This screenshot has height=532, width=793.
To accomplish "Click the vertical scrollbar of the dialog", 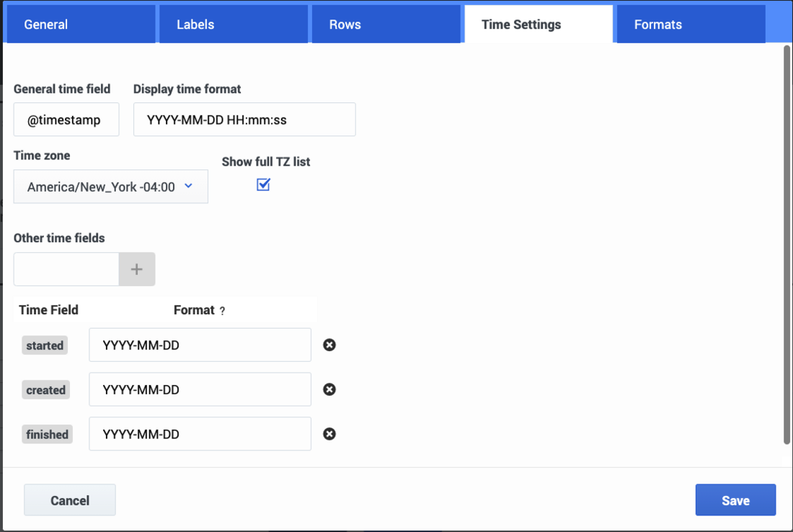I will coord(787,245).
